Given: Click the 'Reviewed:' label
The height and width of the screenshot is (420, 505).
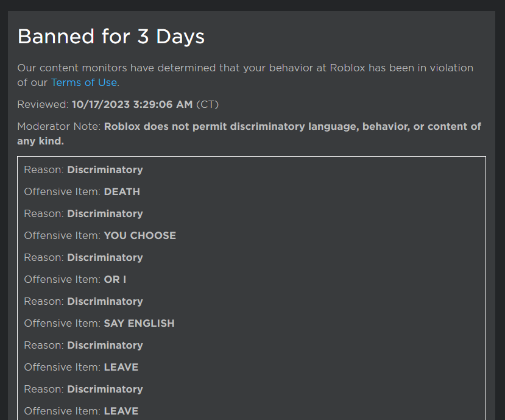Looking at the screenshot, I should 43,104.
